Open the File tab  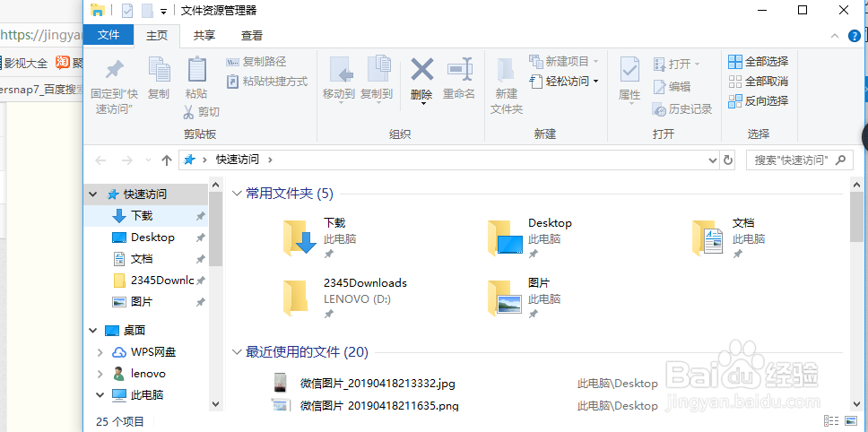pos(108,35)
